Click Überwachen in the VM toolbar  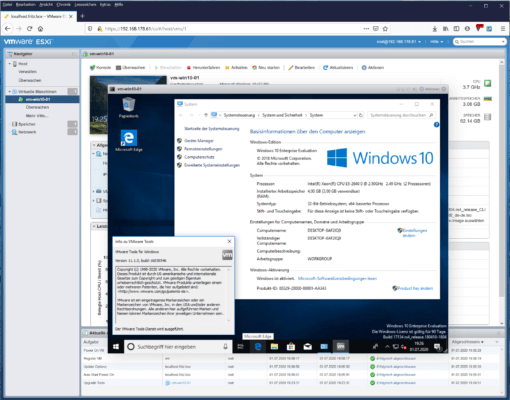pos(130,67)
